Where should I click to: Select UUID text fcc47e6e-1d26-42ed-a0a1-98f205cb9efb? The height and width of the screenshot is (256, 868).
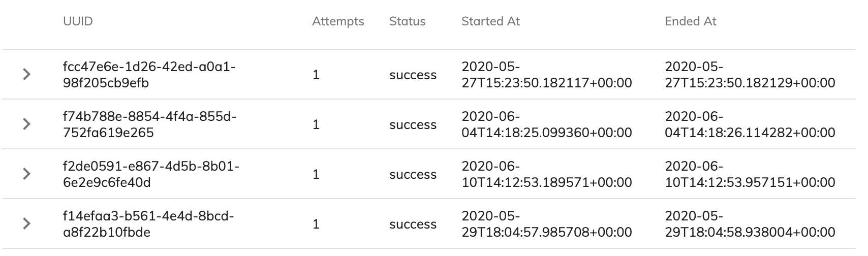click(149, 75)
